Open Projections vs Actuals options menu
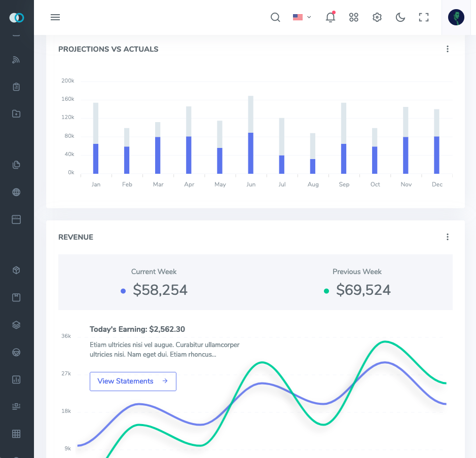Viewport: 476px width, 458px height. [448, 49]
